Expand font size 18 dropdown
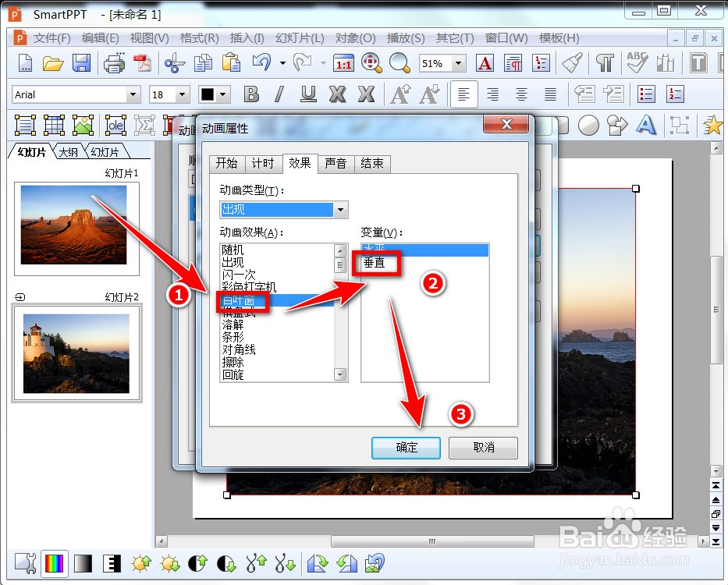Image resolution: width=728 pixels, height=585 pixels. click(x=182, y=94)
